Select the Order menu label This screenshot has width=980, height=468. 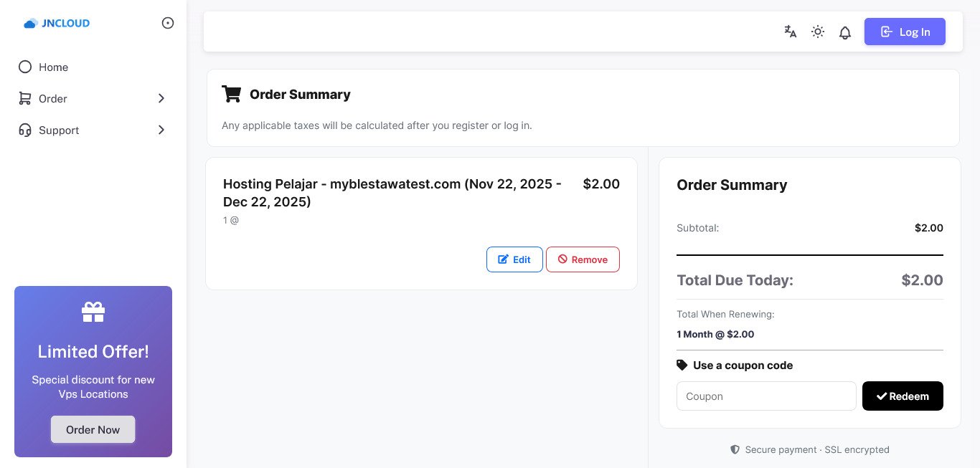coord(53,99)
